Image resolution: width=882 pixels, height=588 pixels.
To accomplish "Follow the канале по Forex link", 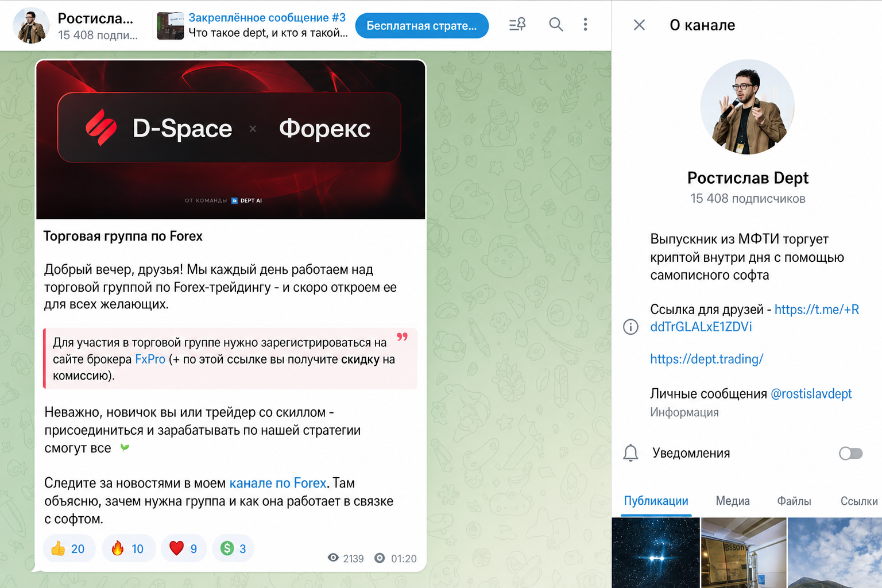I will click(x=278, y=483).
